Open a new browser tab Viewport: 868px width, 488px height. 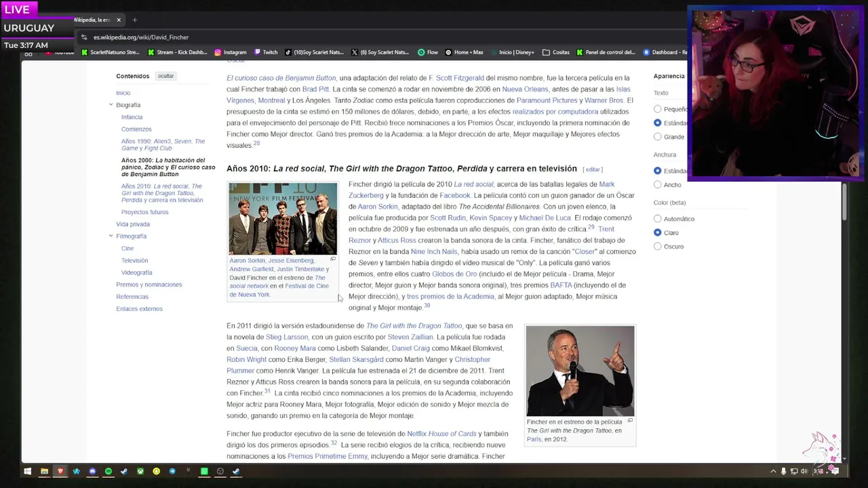tap(134, 20)
